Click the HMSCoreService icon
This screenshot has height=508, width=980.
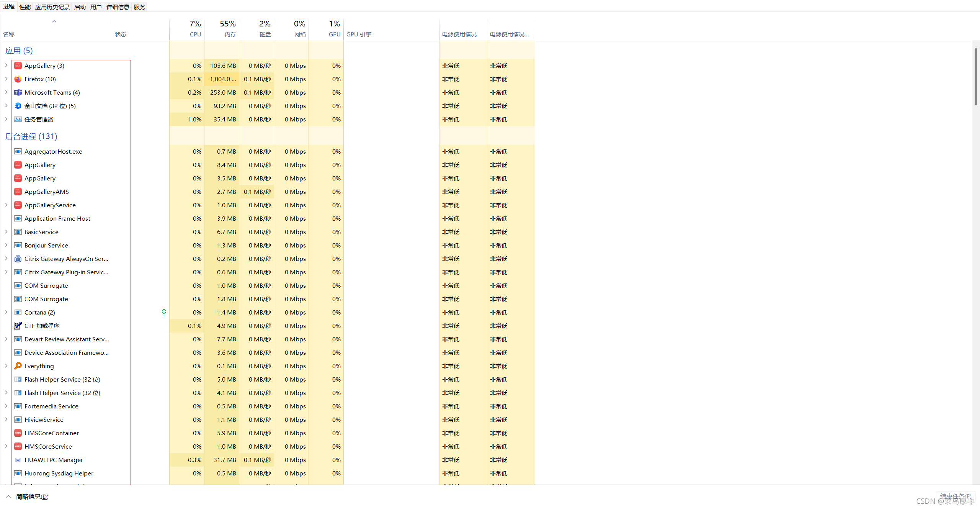click(18, 447)
